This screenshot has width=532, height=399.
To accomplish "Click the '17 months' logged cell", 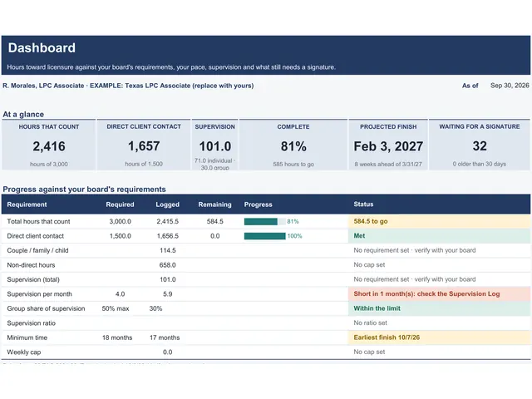I will coord(165,337).
